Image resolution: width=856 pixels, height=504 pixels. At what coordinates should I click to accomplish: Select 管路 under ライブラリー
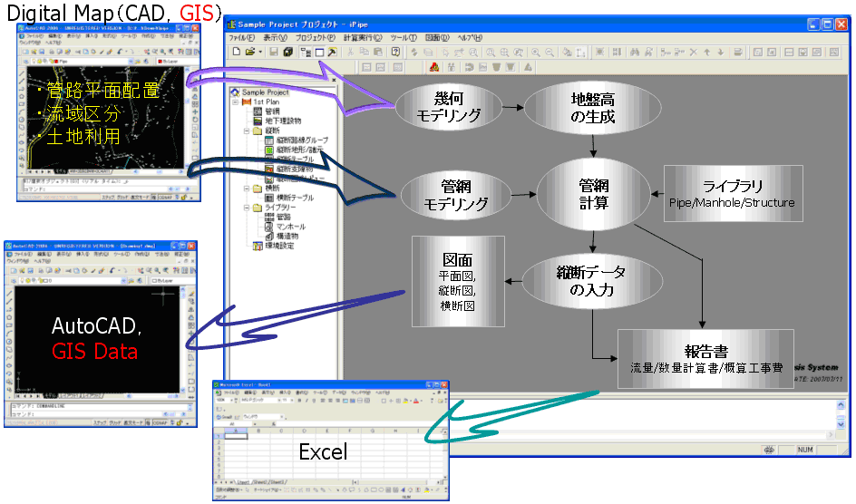click(283, 217)
